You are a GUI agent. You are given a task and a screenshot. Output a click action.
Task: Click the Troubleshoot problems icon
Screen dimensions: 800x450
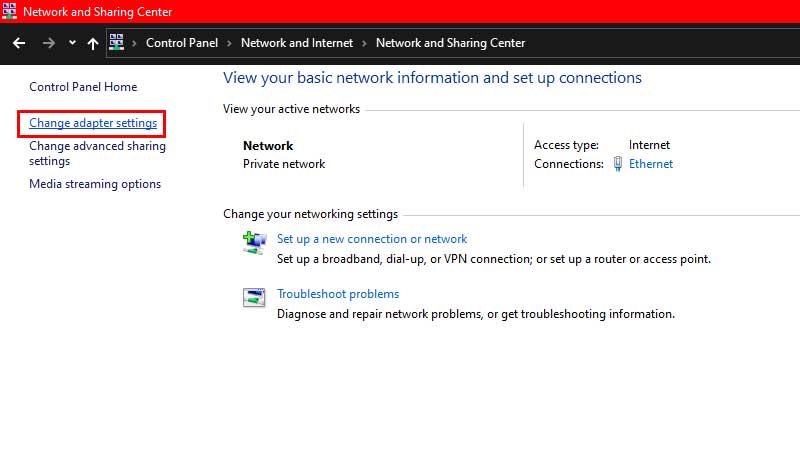point(254,297)
